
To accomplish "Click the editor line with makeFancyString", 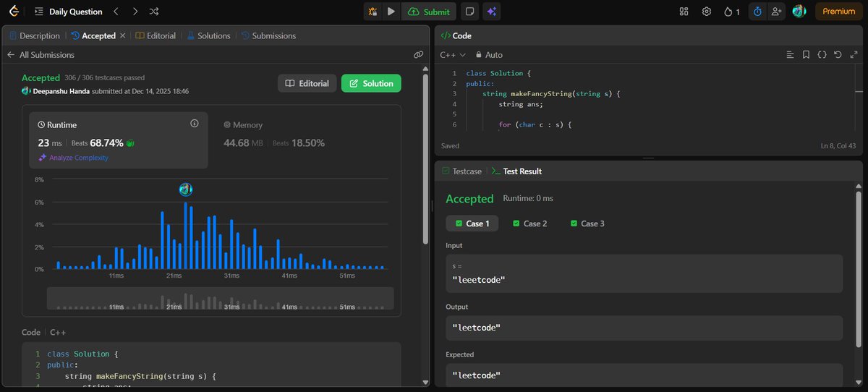I will [x=552, y=94].
